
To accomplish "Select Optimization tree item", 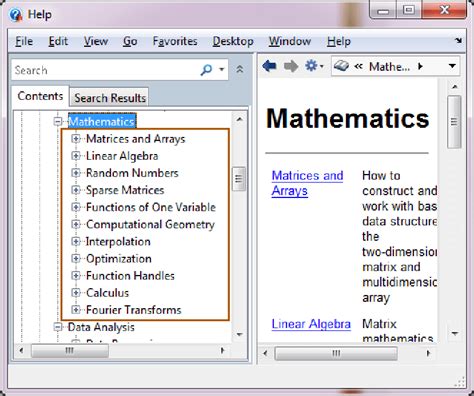I will (119, 258).
